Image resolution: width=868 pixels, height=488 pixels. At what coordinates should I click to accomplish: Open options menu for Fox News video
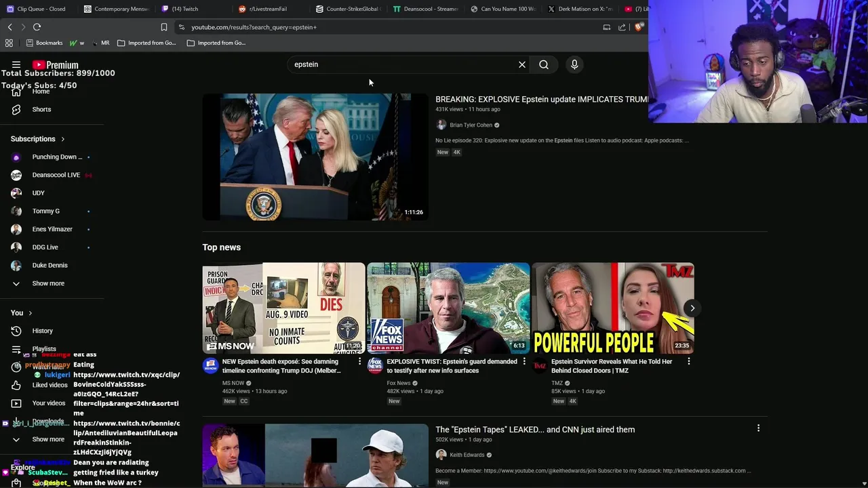[x=524, y=362]
